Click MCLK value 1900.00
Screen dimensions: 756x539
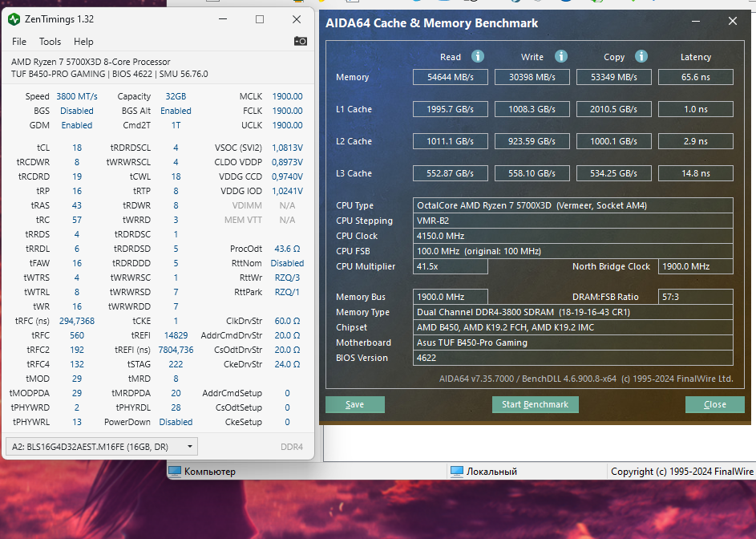(287, 96)
